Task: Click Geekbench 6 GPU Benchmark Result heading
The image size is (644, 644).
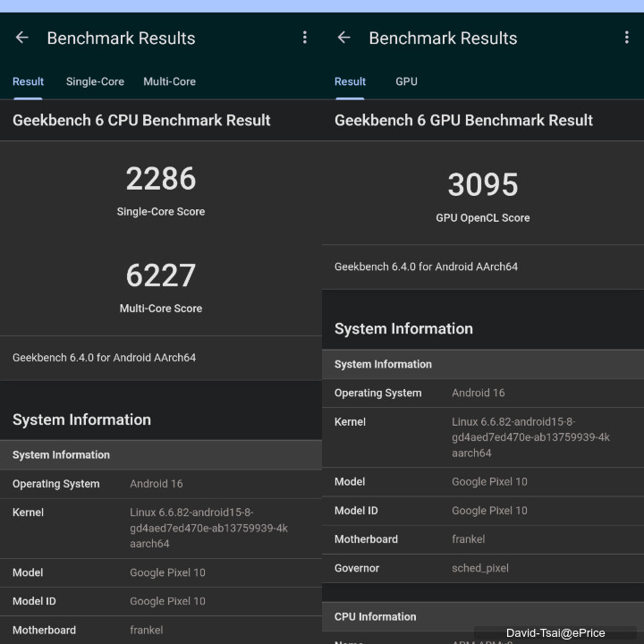Action: pyautogui.click(x=463, y=121)
